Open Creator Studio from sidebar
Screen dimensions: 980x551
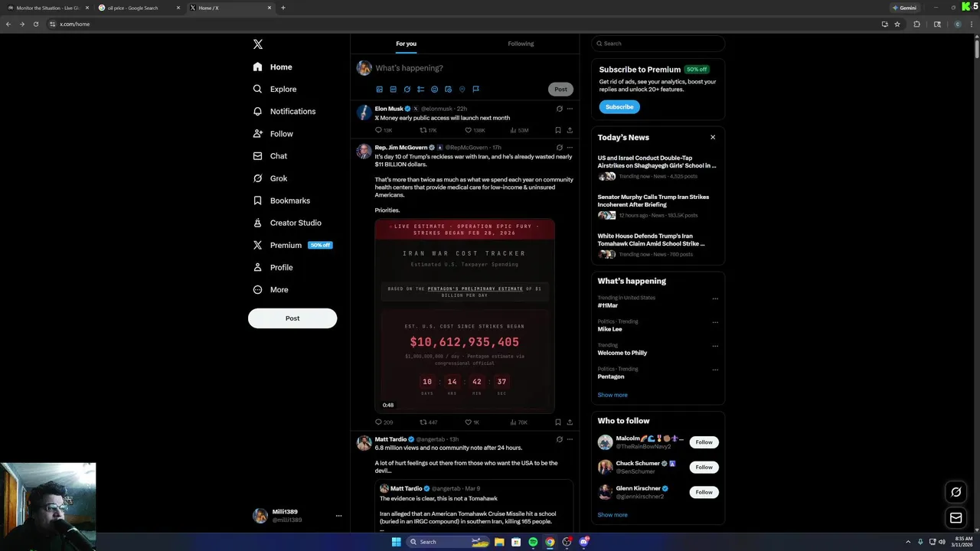[x=287, y=223]
